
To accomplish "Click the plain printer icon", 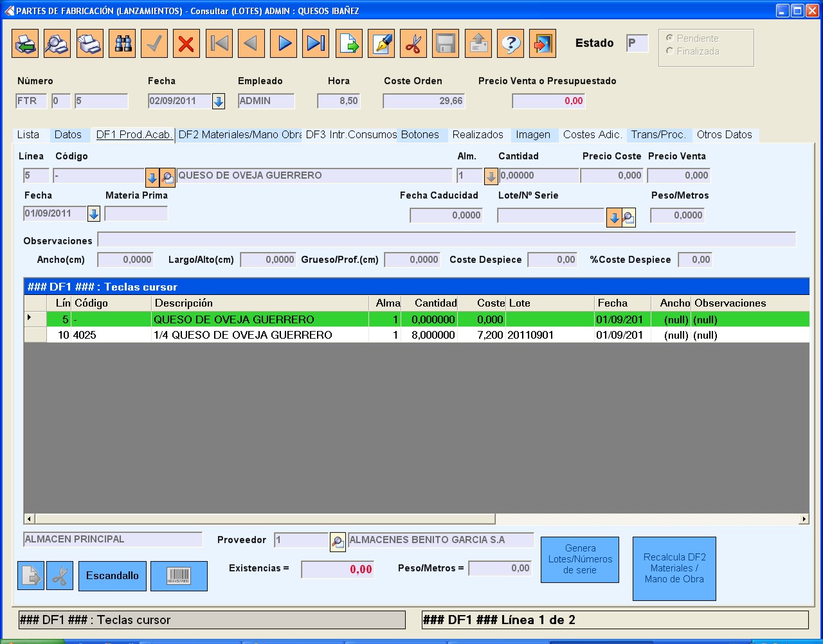I will pyautogui.click(x=89, y=44).
